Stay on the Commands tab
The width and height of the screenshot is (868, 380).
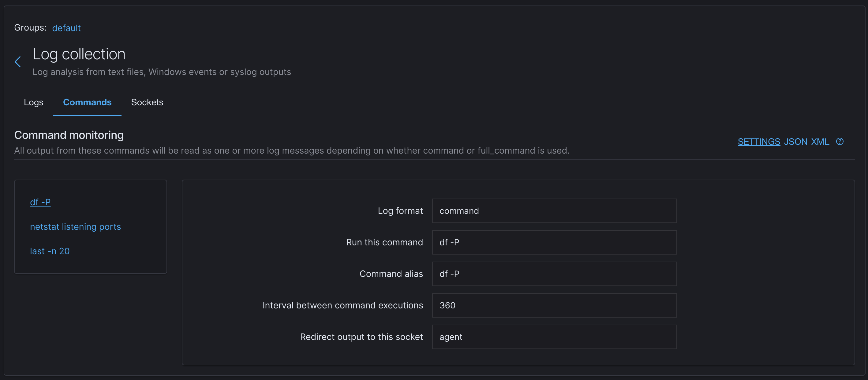[87, 102]
